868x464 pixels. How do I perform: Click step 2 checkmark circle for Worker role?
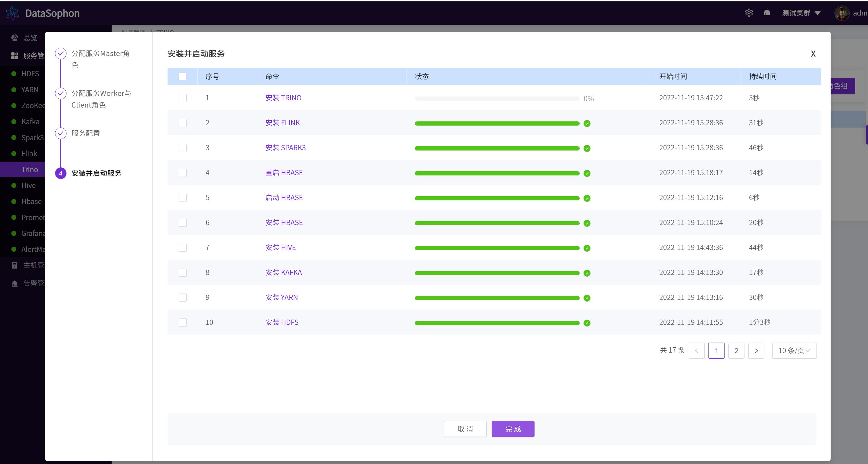click(x=61, y=93)
